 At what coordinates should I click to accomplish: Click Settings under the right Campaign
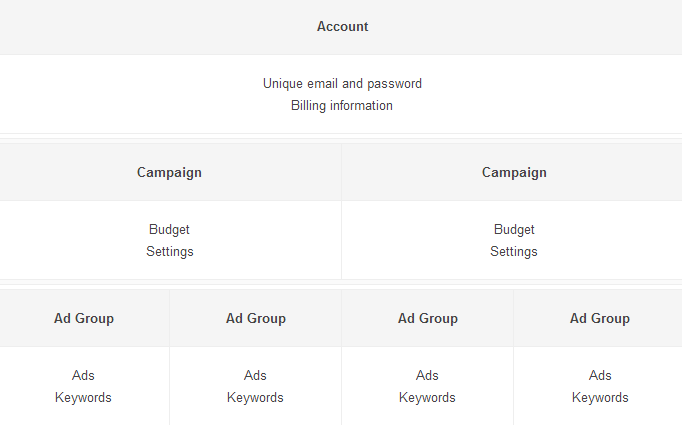click(514, 252)
